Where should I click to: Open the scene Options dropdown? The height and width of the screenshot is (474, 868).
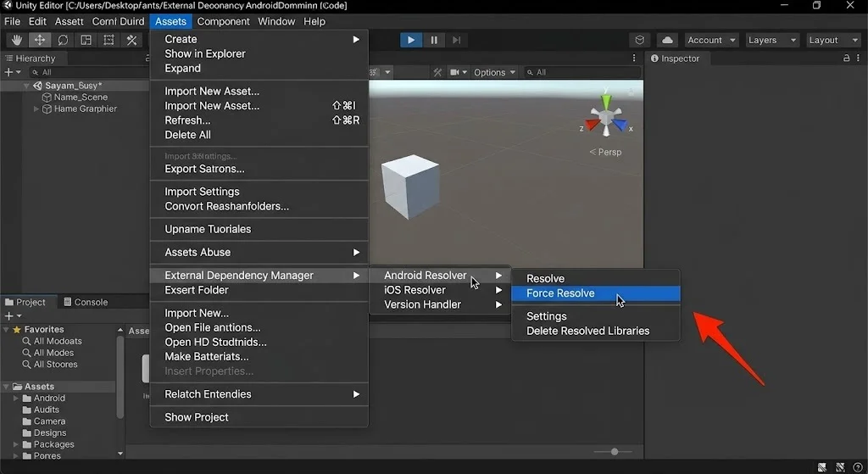click(494, 72)
